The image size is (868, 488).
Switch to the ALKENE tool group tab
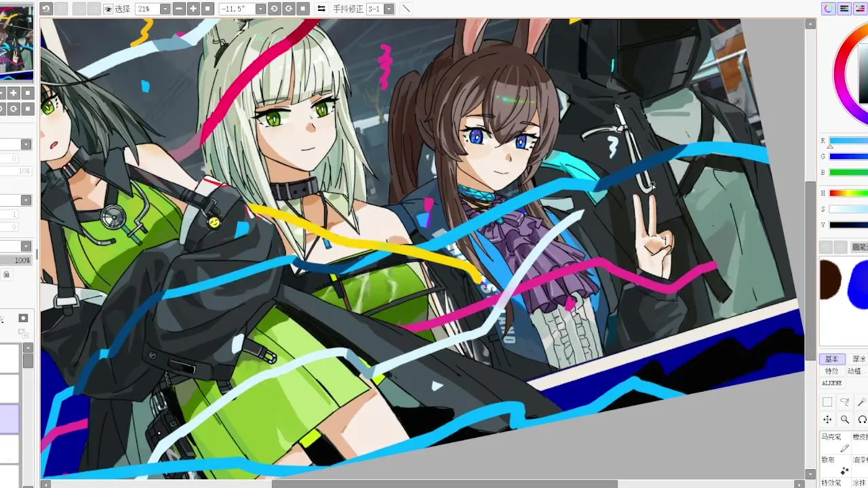[x=832, y=383]
